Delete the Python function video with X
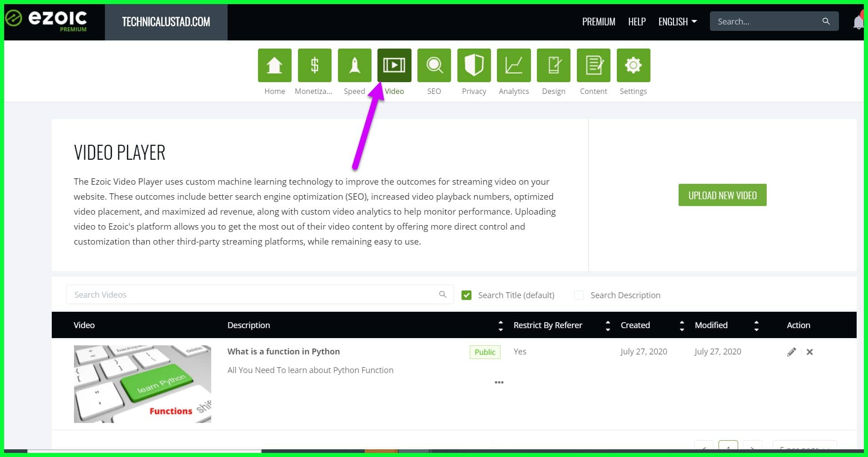Image resolution: width=868 pixels, height=457 pixels. coord(809,352)
